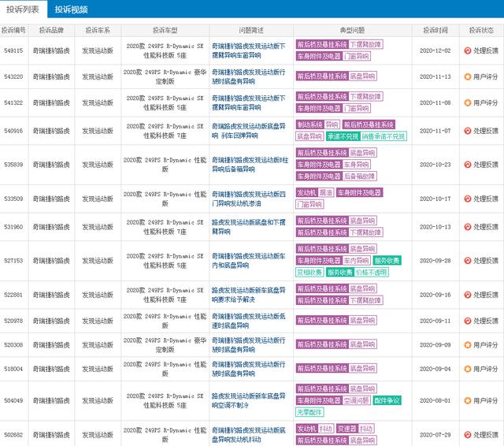Switch to the 投诉列表 tab

point(23,9)
